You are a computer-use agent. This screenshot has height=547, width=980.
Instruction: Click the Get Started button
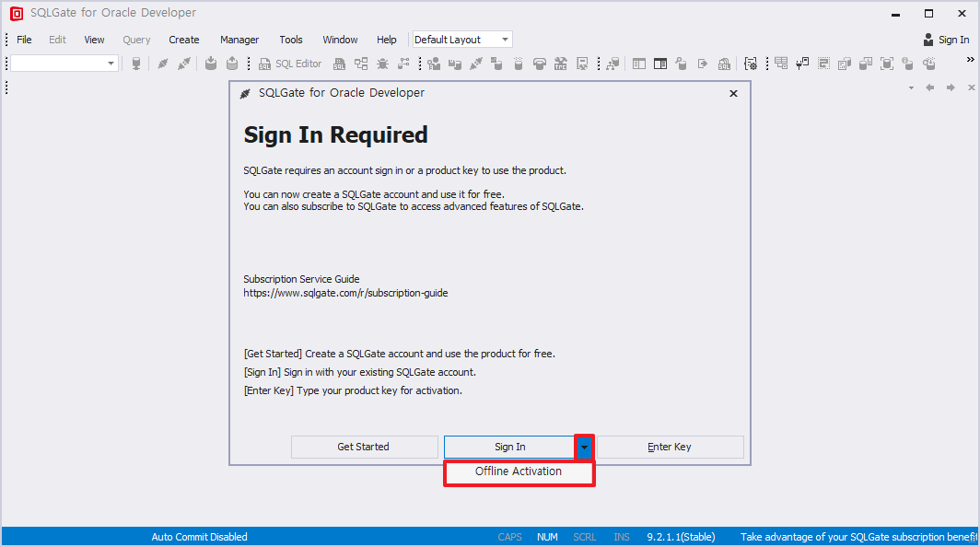(x=364, y=447)
